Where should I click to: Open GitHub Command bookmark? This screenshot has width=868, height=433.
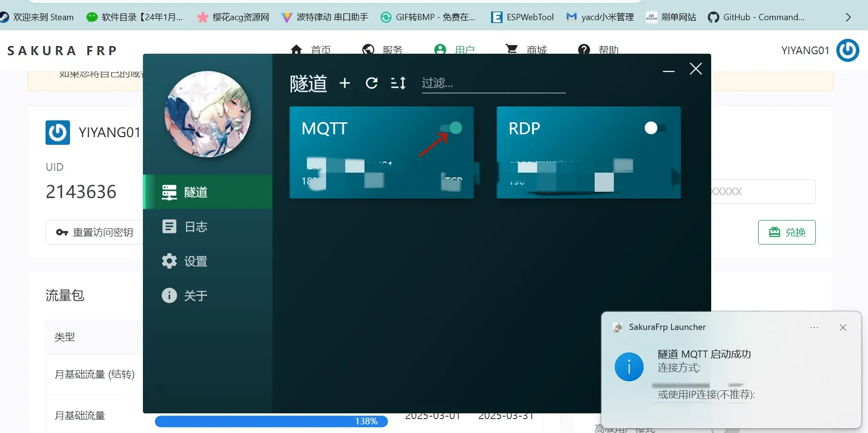pyautogui.click(x=756, y=17)
